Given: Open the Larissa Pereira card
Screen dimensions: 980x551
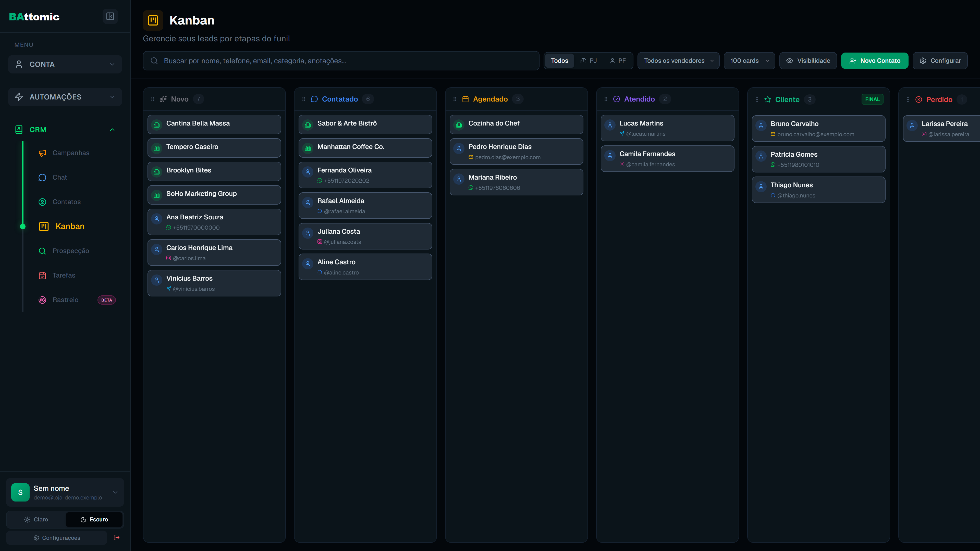Looking at the screenshot, I should [x=941, y=129].
